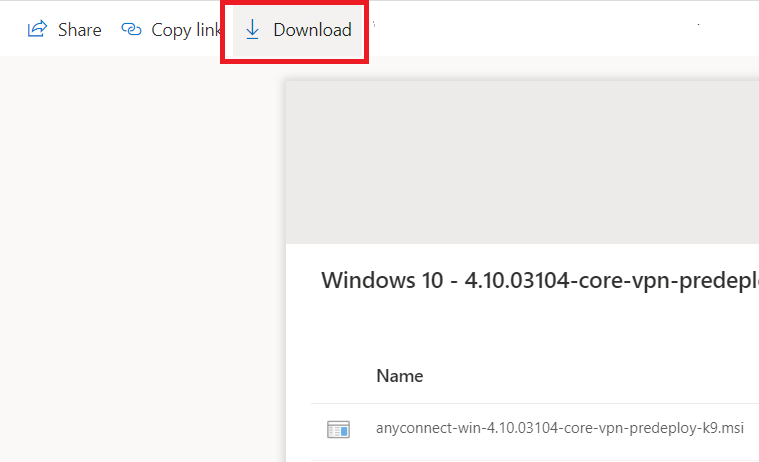This screenshot has width=759, height=462.
Task: Click the folder title Windows 10 - 4.10.03104-core-vpn-predeploy
Action: [x=540, y=280]
